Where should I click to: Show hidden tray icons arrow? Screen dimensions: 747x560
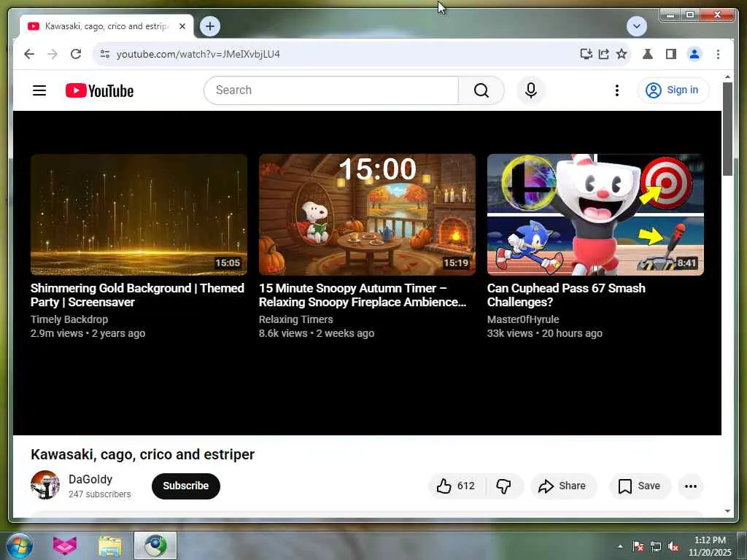(620, 547)
